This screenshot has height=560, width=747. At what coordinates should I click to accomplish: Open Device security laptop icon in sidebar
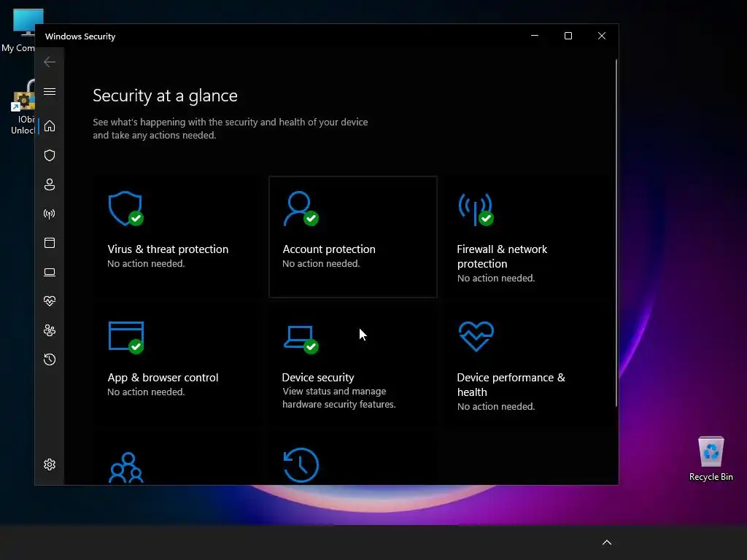tap(50, 272)
